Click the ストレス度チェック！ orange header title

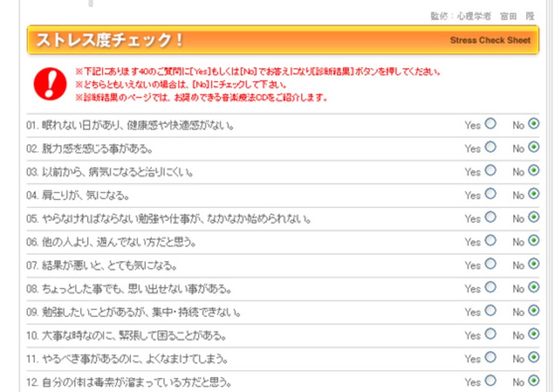[110, 40]
